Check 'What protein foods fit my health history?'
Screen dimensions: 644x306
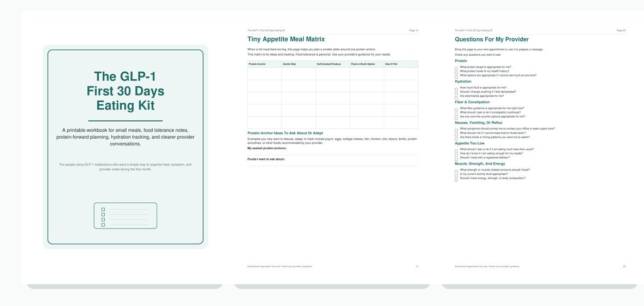pyautogui.click(x=456, y=73)
